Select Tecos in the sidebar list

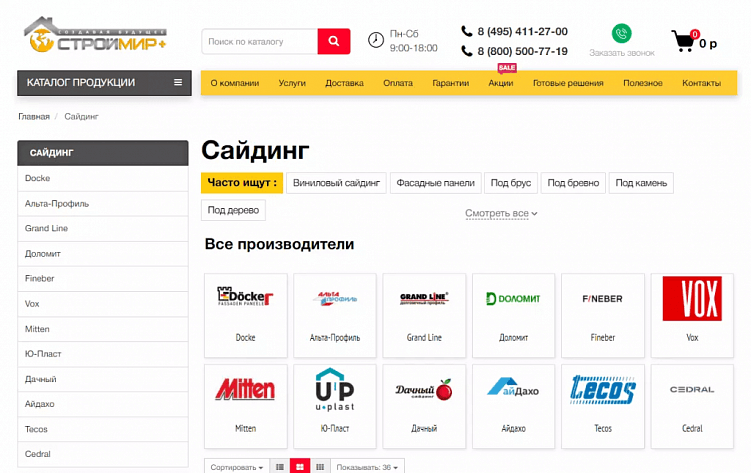click(x=103, y=429)
